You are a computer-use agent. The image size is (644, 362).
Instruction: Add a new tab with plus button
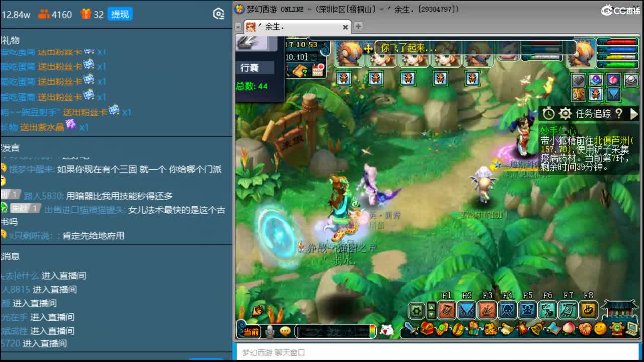pos(358,26)
